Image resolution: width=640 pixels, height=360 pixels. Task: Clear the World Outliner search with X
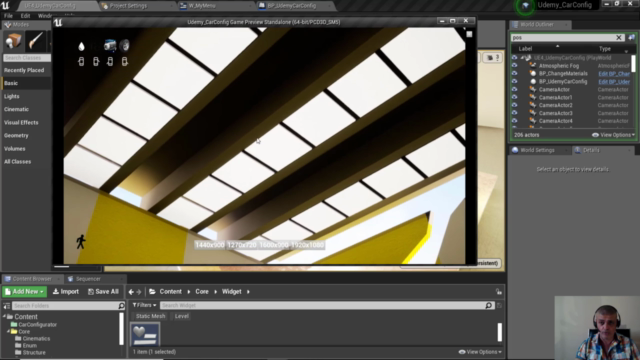pos(619,38)
